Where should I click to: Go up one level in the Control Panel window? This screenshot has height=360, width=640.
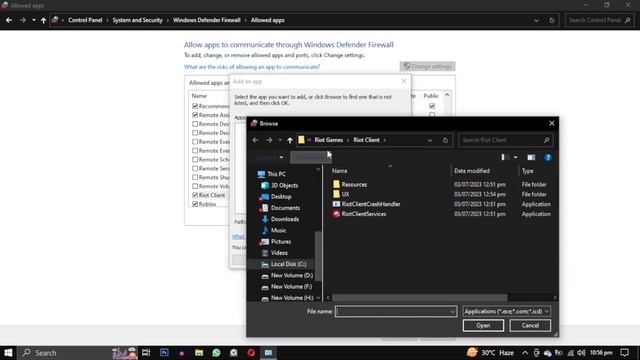[43, 20]
